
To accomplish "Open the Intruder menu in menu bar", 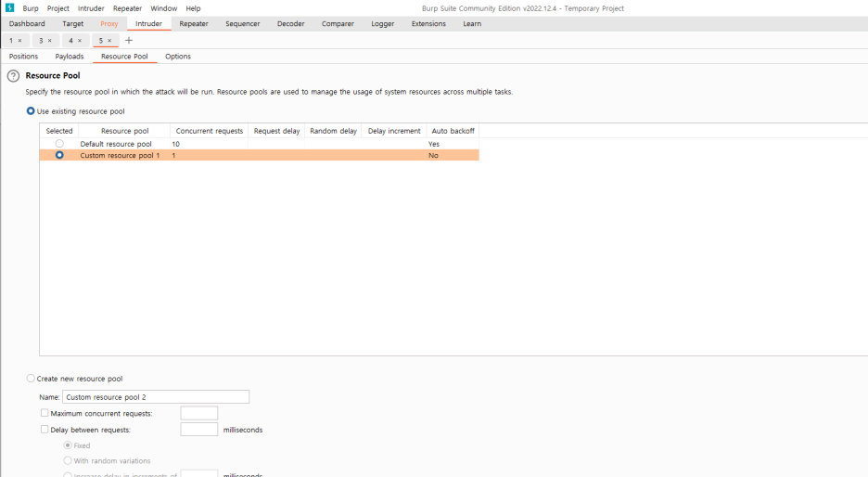I will pos(91,8).
